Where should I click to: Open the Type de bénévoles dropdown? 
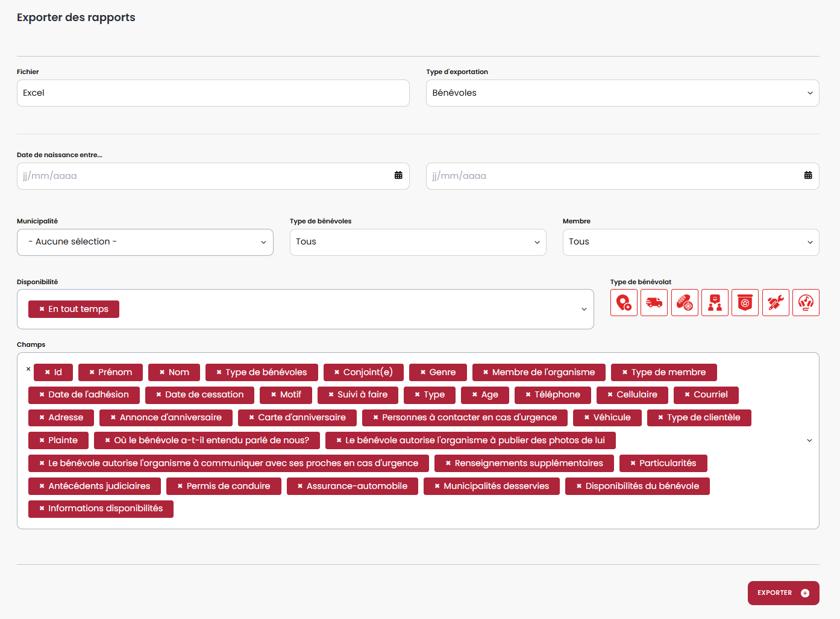418,242
